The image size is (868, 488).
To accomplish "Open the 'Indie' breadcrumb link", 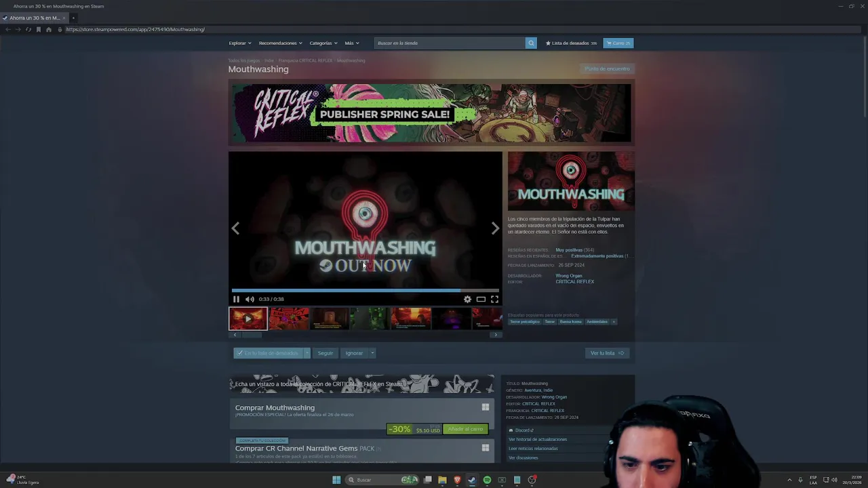I will [x=269, y=60].
